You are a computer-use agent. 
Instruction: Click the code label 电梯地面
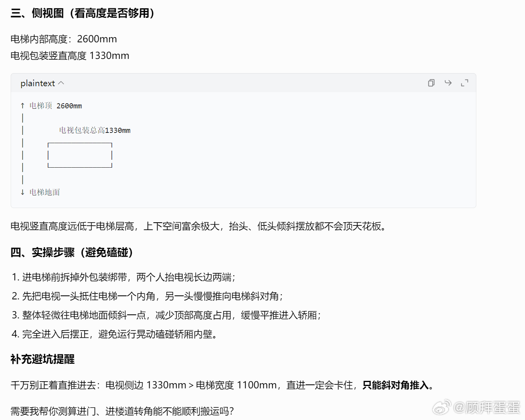44,192
